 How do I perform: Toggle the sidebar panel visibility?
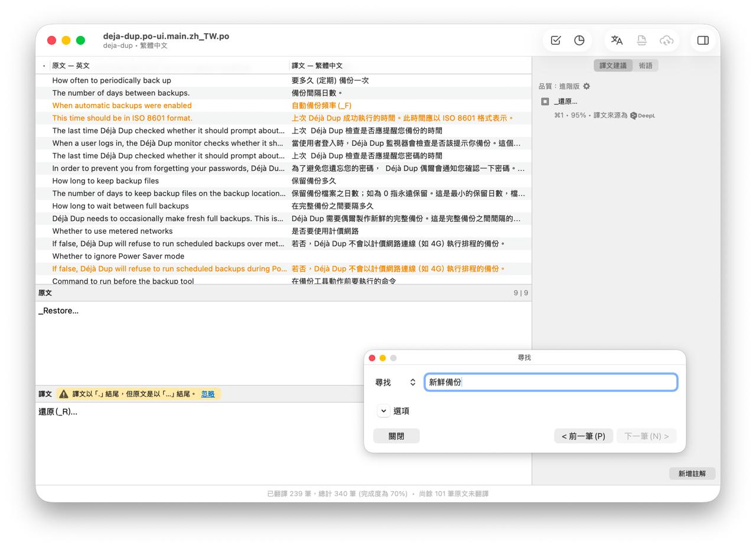[x=703, y=40]
